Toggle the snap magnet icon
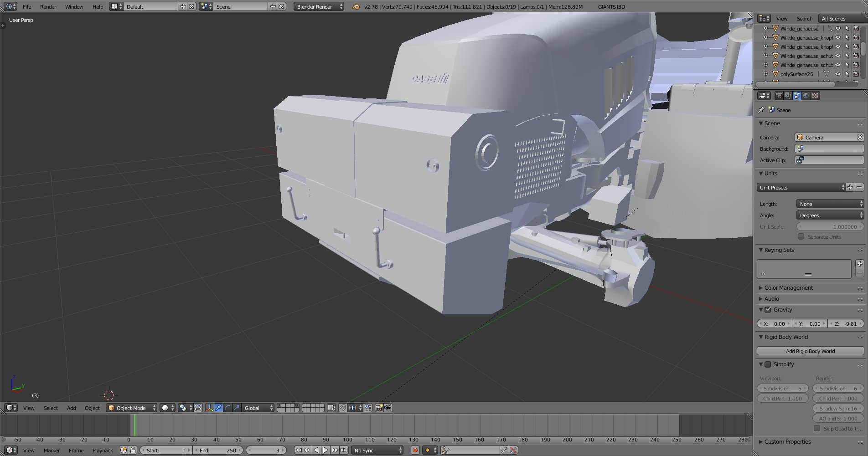This screenshot has height=456, width=868. 342,408
